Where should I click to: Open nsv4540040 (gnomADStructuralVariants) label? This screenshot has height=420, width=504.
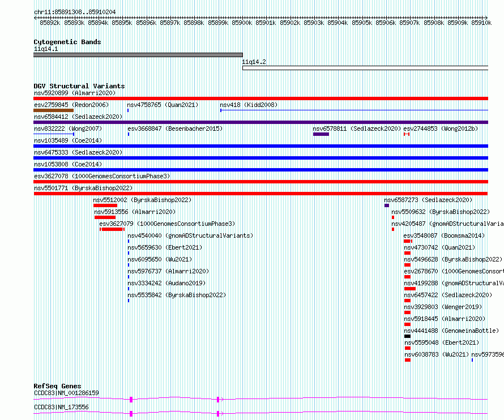[190, 236]
